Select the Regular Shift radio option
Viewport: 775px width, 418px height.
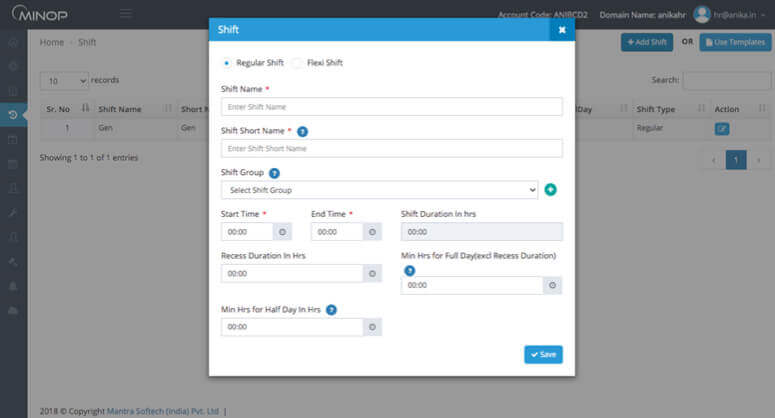coord(226,63)
